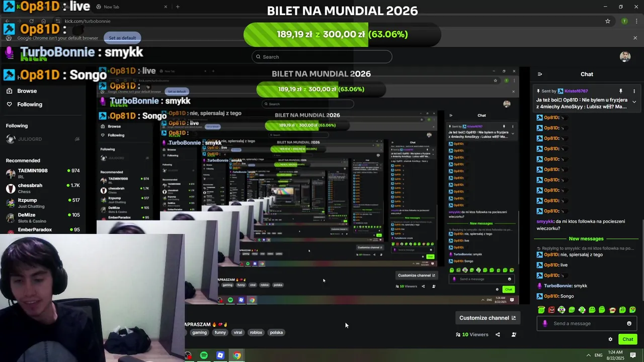Select the funny tag
Viewport: 644px width, 362px height.
click(220, 332)
